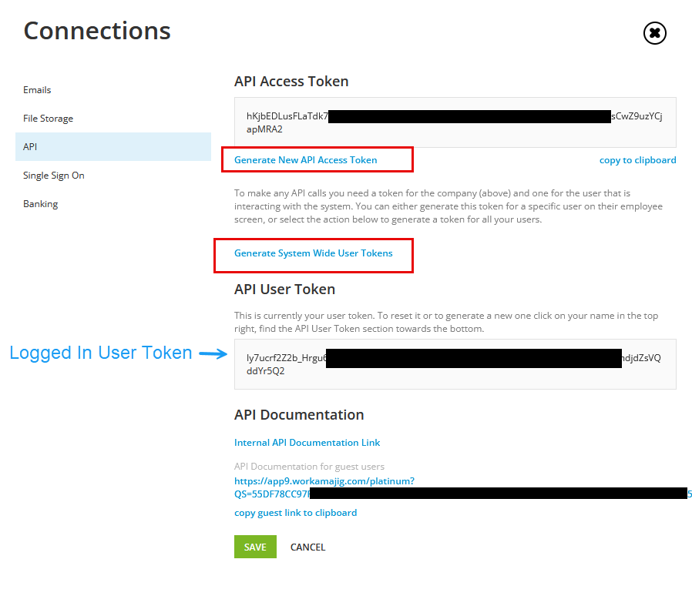Open the Emails connection settings
The width and height of the screenshot is (692, 616).
(37, 89)
